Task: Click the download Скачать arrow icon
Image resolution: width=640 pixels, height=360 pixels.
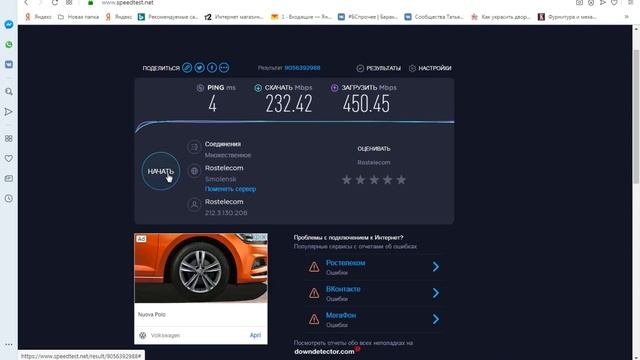Action: point(258,88)
